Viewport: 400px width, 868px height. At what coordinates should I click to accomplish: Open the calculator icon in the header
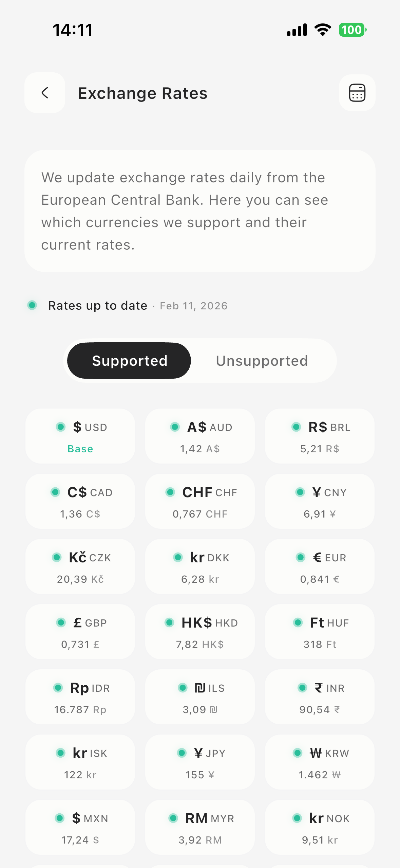tap(357, 93)
